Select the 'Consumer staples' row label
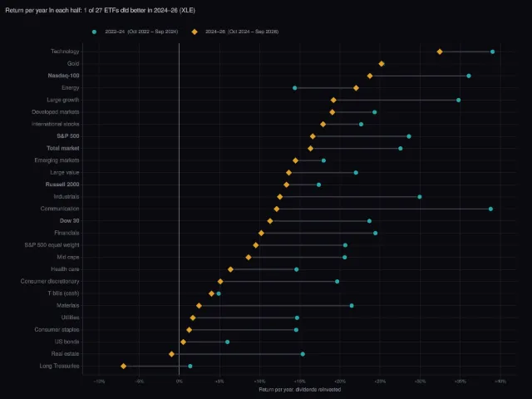The height and width of the screenshot is (399, 532). click(x=57, y=329)
